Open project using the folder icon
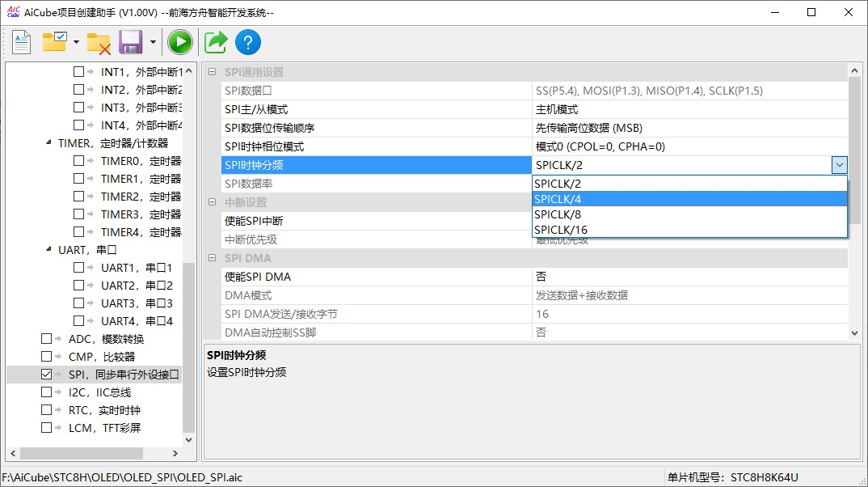Image resolution: width=868 pixels, height=487 pixels. (x=55, y=42)
